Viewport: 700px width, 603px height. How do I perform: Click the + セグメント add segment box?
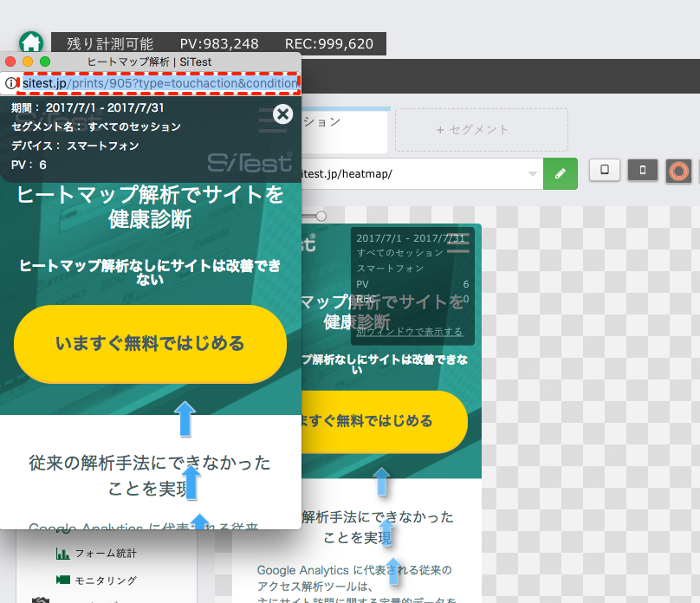(x=482, y=130)
